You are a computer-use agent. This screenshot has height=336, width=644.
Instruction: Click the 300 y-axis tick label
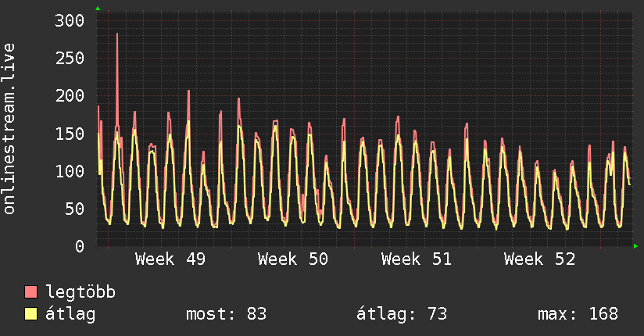point(69,20)
